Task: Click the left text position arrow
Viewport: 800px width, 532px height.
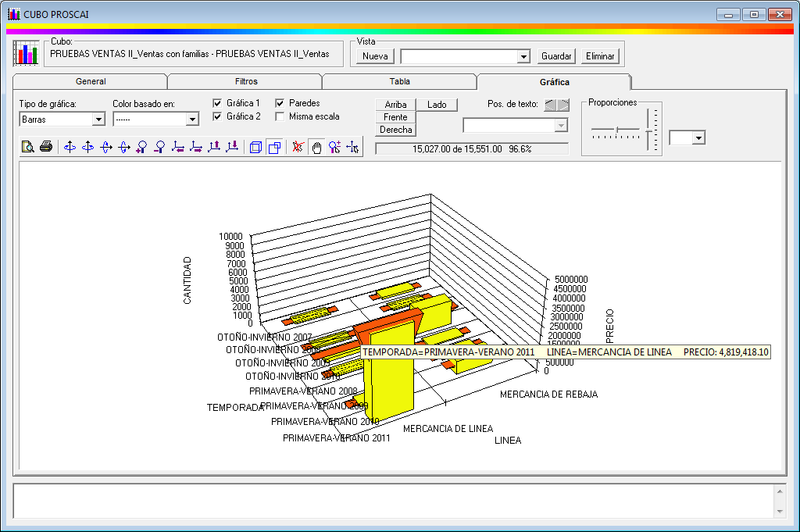Action: click(x=550, y=105)
